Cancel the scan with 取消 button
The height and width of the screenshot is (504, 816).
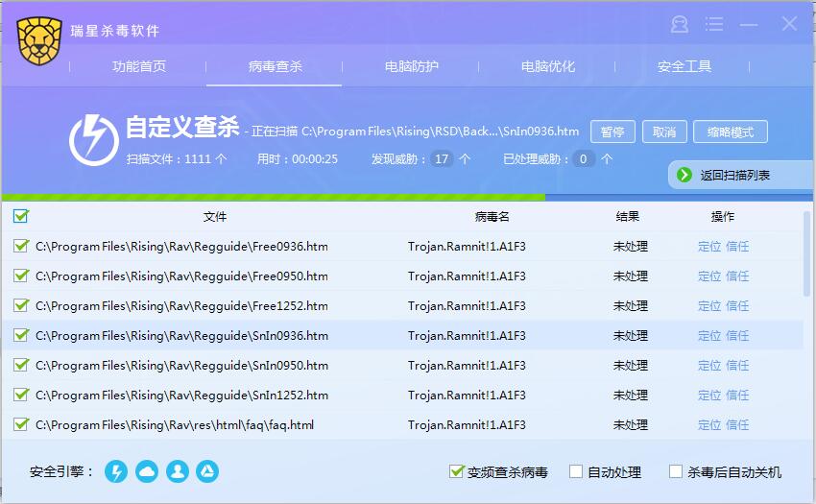tap(664, 132)
